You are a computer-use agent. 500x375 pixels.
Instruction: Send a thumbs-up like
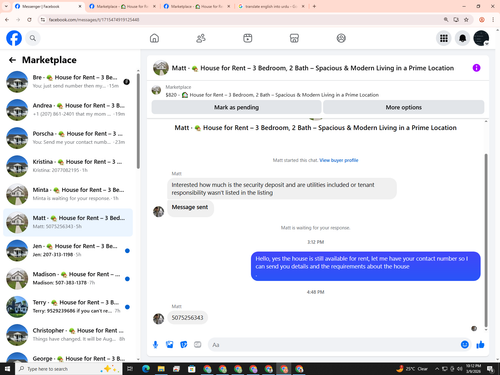480,345
